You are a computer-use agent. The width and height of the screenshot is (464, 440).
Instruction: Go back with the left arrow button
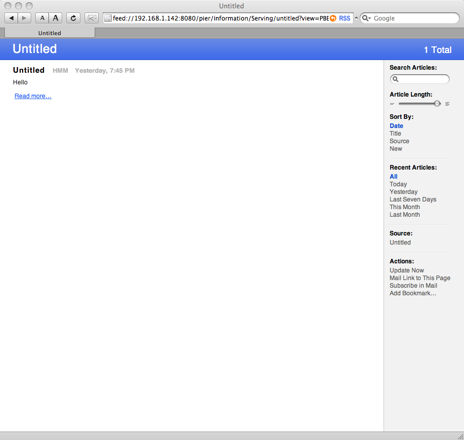pyautogui.click(x=11, y=18)
